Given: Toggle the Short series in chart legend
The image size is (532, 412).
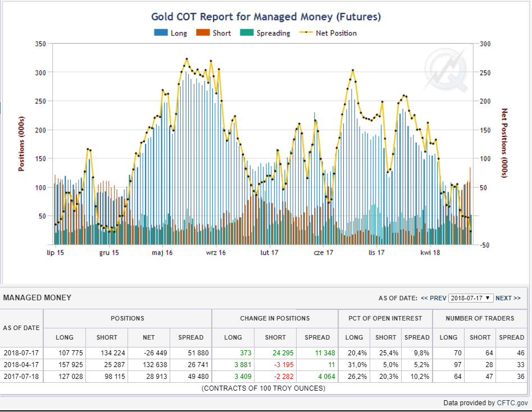Looking at the screenshot, I should (213, 33).
